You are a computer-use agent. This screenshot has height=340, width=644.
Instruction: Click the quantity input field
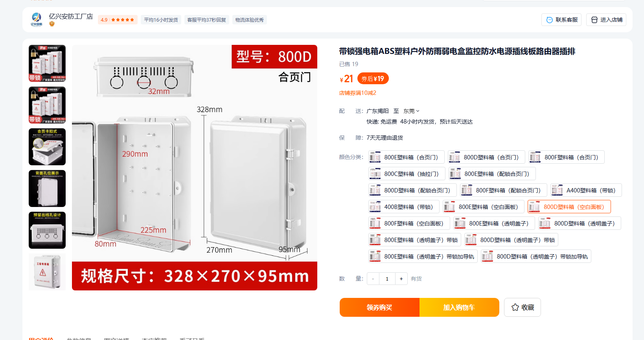(387, 279)
